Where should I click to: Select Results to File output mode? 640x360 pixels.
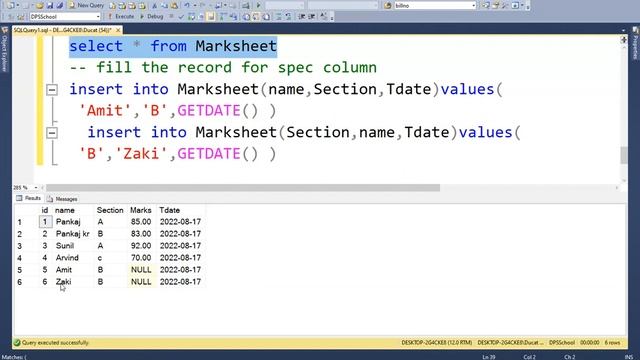pos(266,17)
